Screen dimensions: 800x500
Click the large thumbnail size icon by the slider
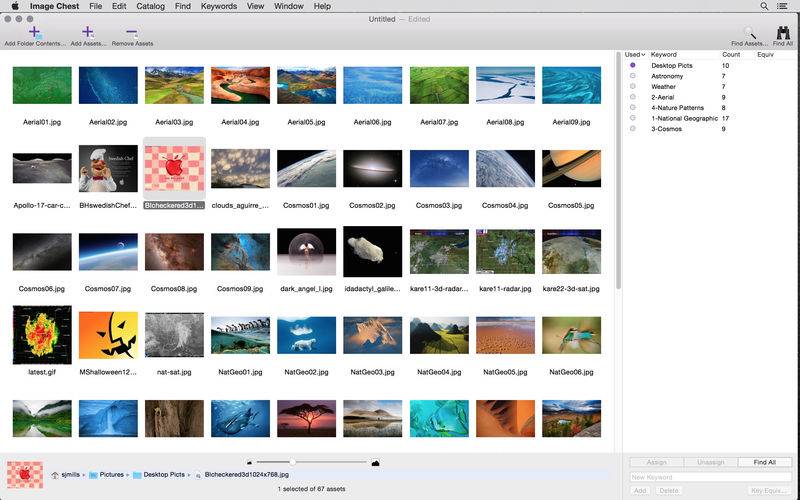point(374,462)
